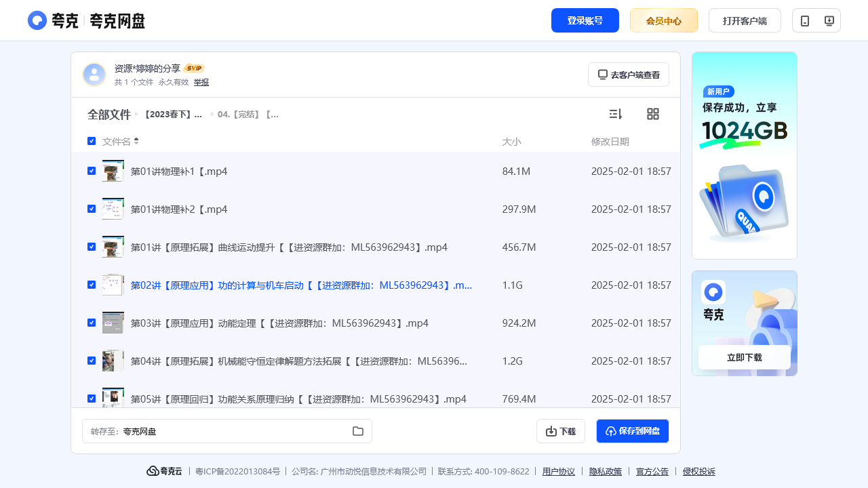
Task: Click the 转存至 夸克网盘 destination field
Action: coord(227,431)
